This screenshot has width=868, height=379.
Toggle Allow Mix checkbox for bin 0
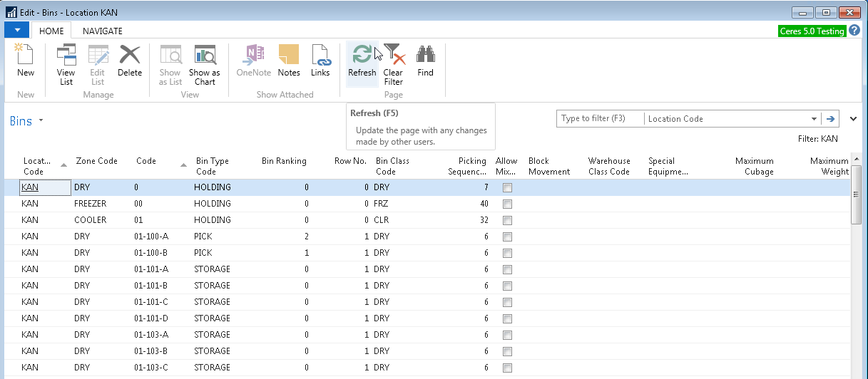click(x=507, y=187)
